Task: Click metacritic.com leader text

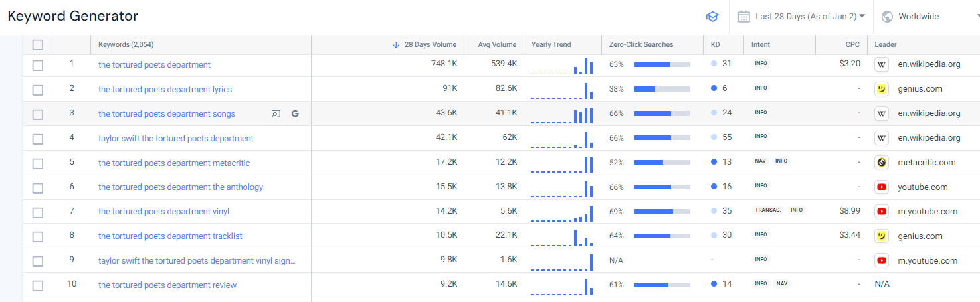Action: pyautogui.click(x=927, y=162)
